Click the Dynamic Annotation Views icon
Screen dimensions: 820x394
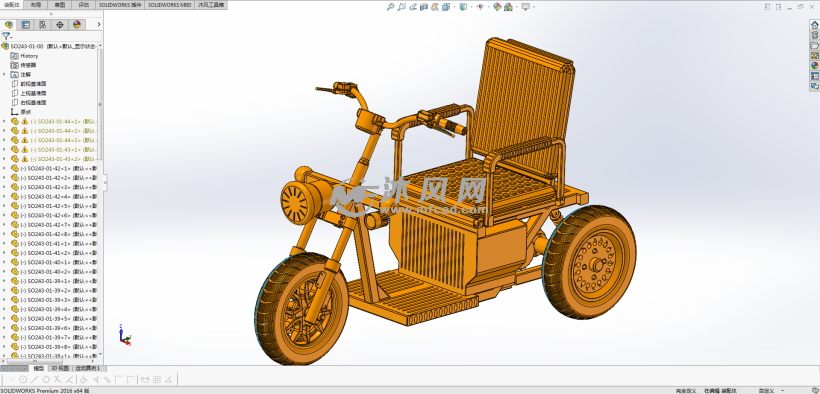coord(435,7)
